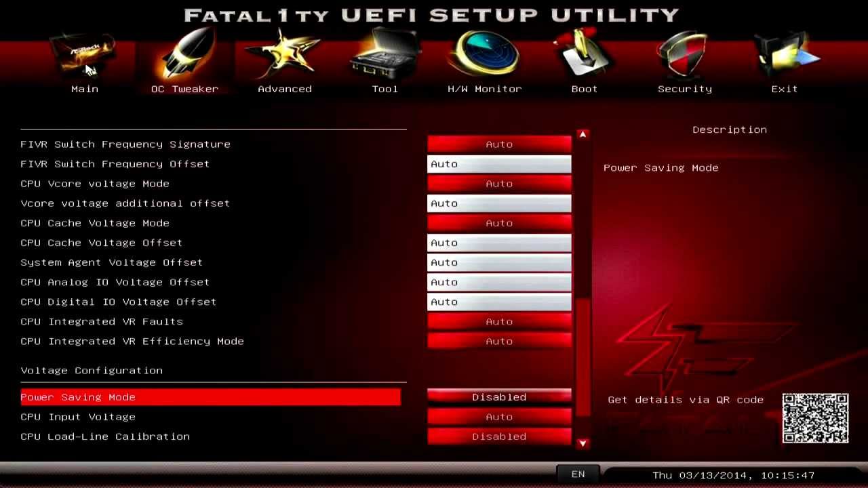
Task: Select CPU Digital IO Voltage Offset label
Action: click(x=118, y=302)
